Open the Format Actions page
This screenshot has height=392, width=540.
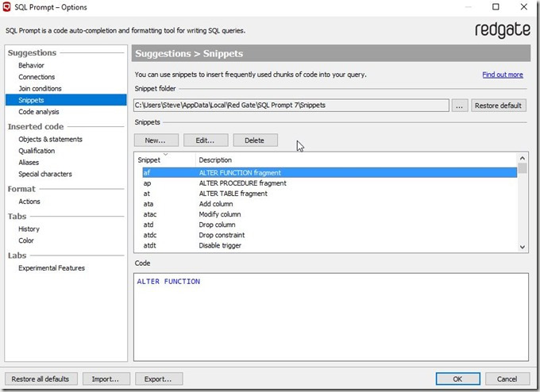coord(29,202)
